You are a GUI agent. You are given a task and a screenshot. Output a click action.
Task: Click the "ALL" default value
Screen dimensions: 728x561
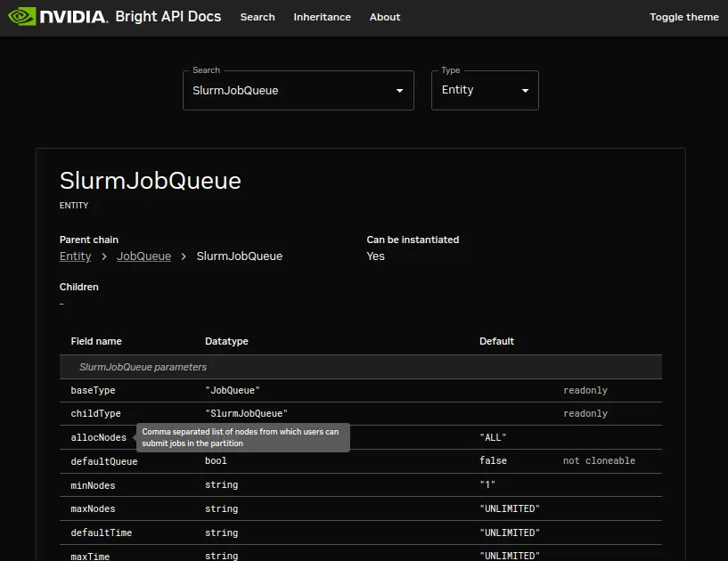(493, 437)
